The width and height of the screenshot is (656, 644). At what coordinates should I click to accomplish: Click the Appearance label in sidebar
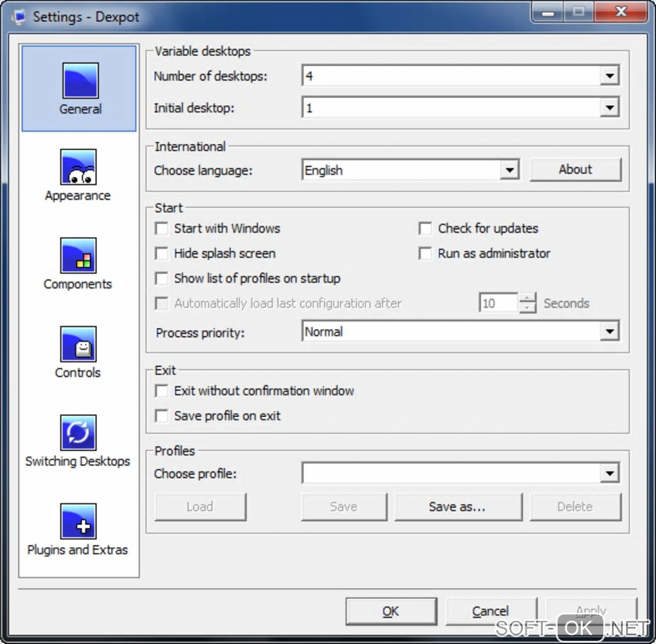click(x=78, y=196)
